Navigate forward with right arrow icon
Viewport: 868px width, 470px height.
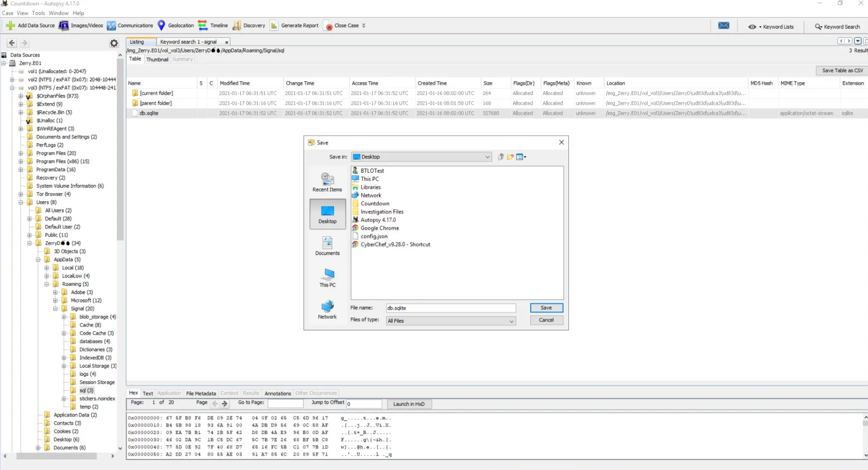pyautogui.click(x=25, y=43)
